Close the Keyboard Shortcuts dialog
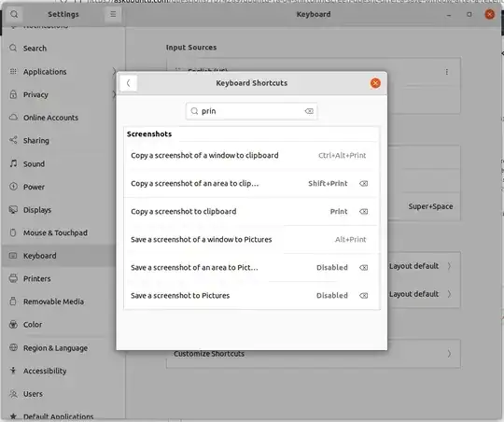 375,83
